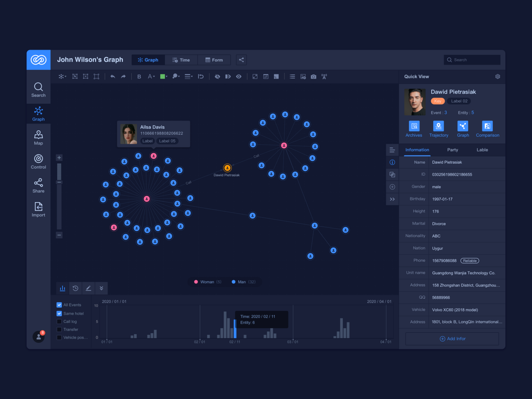Open Quick View settings gear
Image resolution: width=532 pixels, height=399 pixels.
[x=498, y=76]
